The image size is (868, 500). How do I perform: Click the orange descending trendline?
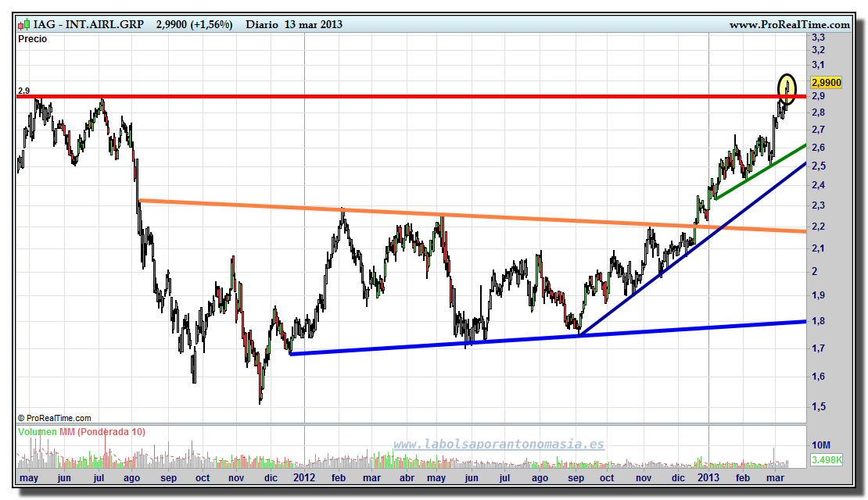(469, 216)
